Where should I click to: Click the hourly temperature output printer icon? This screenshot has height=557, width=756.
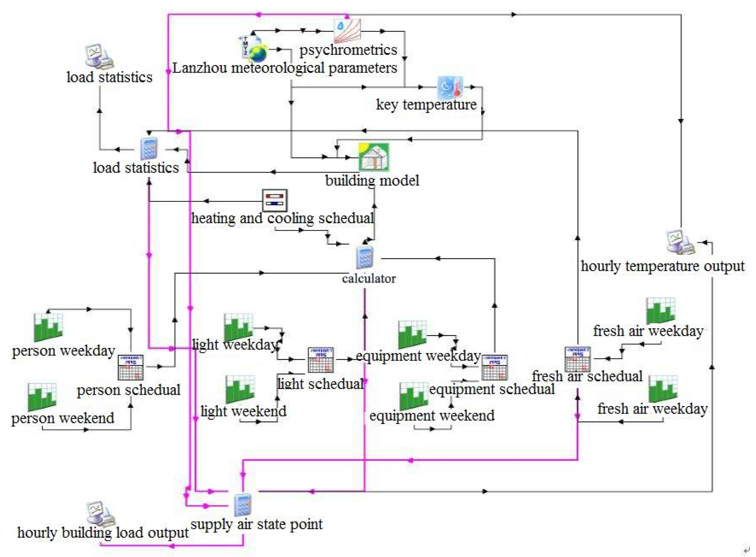(x=680, y=242)
